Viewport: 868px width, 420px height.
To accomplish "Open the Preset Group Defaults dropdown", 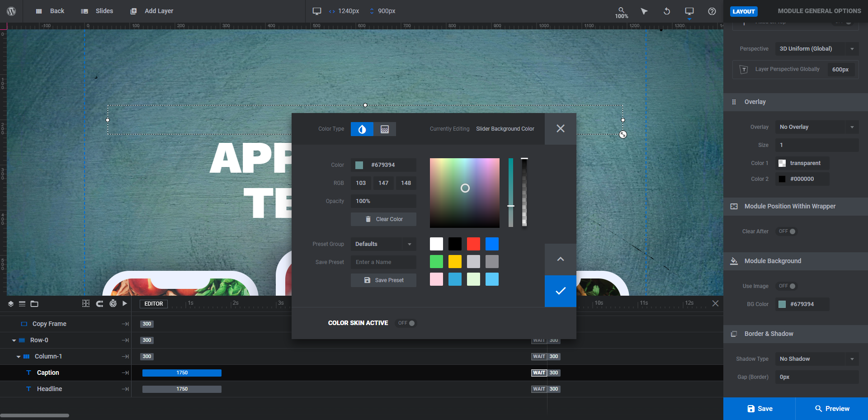I will point(383,244).
